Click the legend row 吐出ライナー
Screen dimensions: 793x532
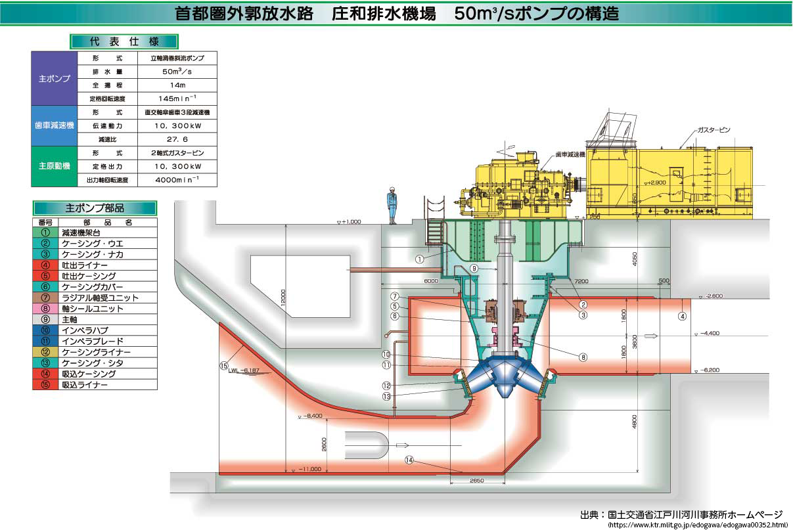click(x=95, y=265)
